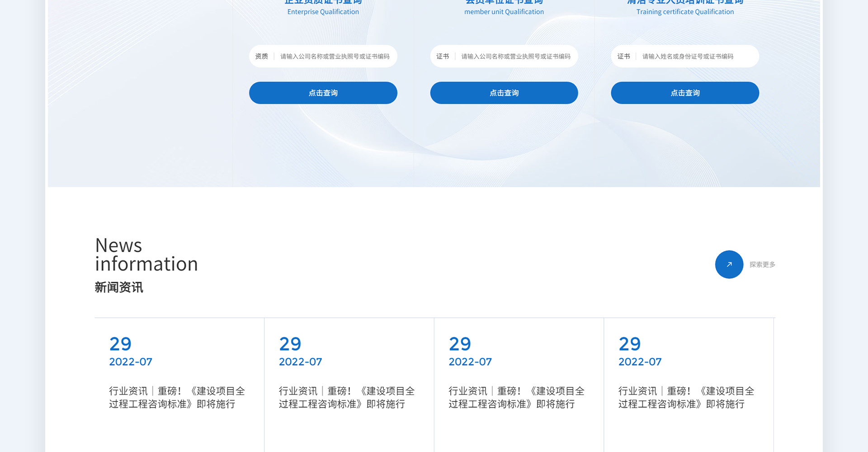
Task: Open the third news article title
Action: point(516,397)
